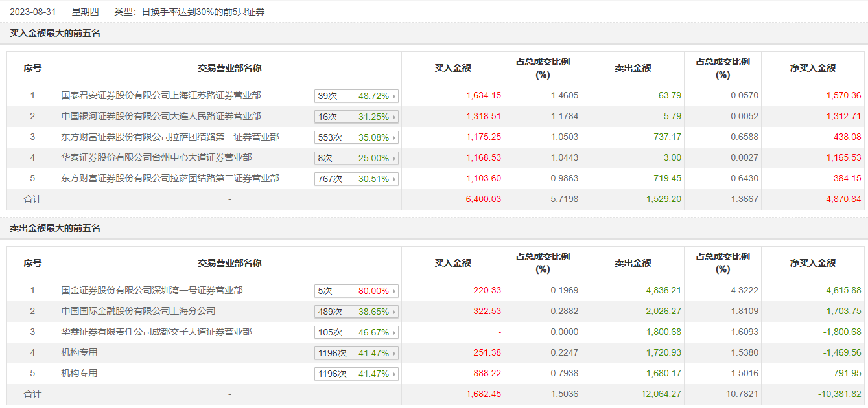The height and width of the screenshot is (408, 868).
Task: Select total sell amount 12,064.27
Action: point(661,394)
